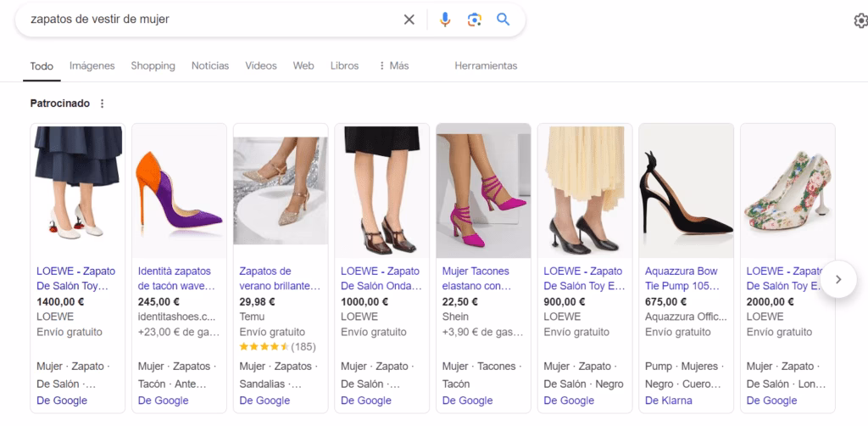Clear the search box with the X icon
Screen dimensions: 868x426
409,20
